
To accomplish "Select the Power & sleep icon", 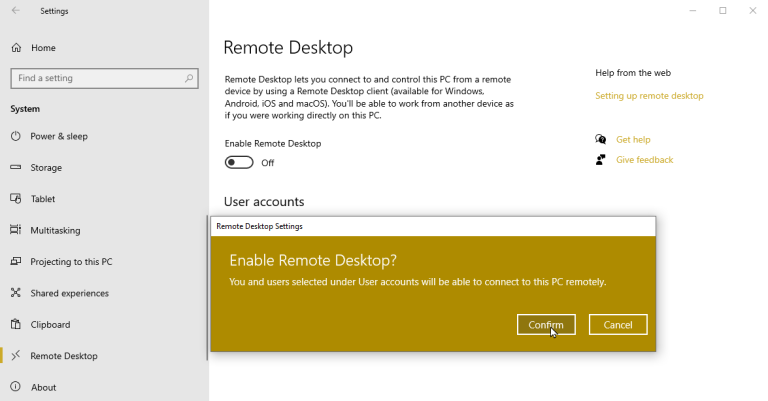I will pos(16,136).
